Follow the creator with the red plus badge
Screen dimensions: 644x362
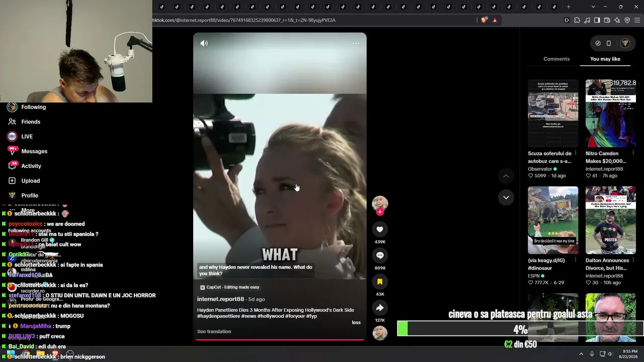click(x=380, y=212)
